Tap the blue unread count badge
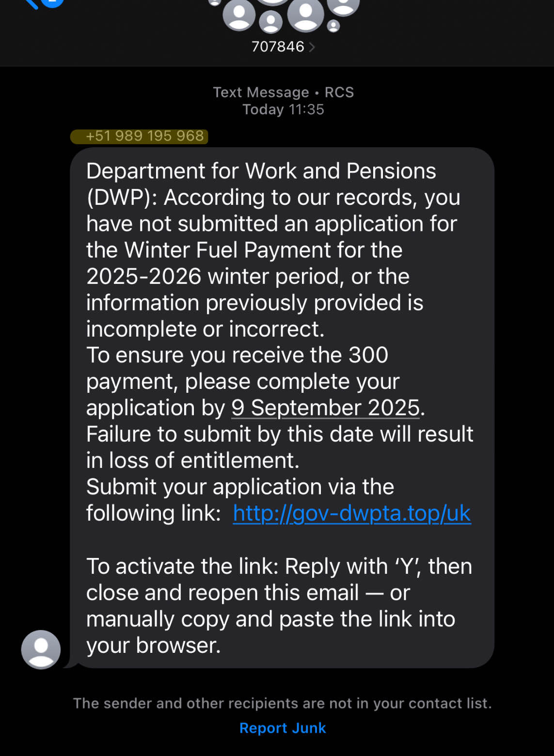The width and height of the screenshot is (554, 756). pos(52,2)
